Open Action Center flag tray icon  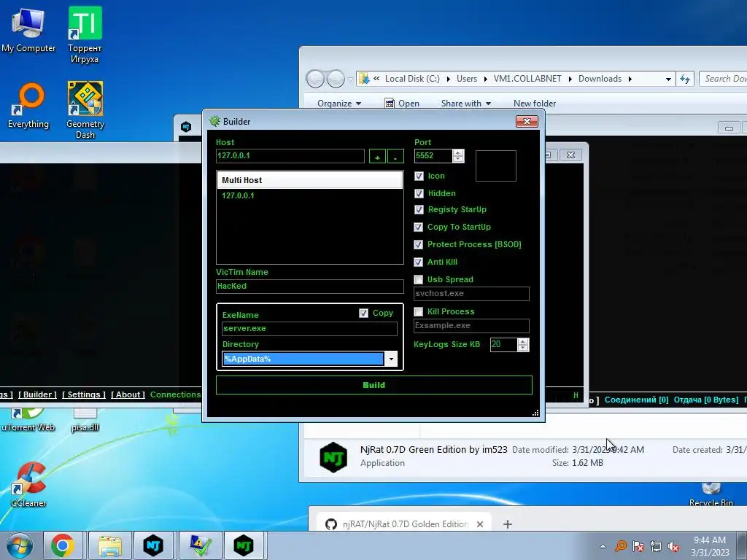[638, 546]
